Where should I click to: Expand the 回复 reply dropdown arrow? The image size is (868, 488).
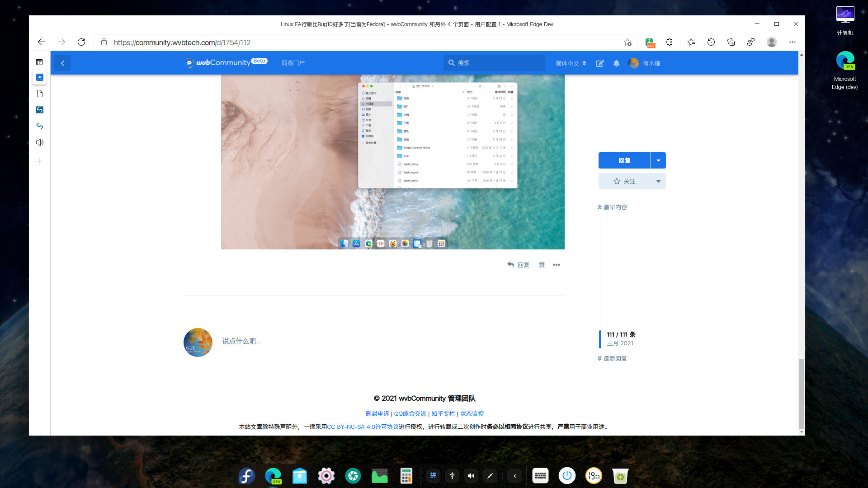tap(658, 160)
